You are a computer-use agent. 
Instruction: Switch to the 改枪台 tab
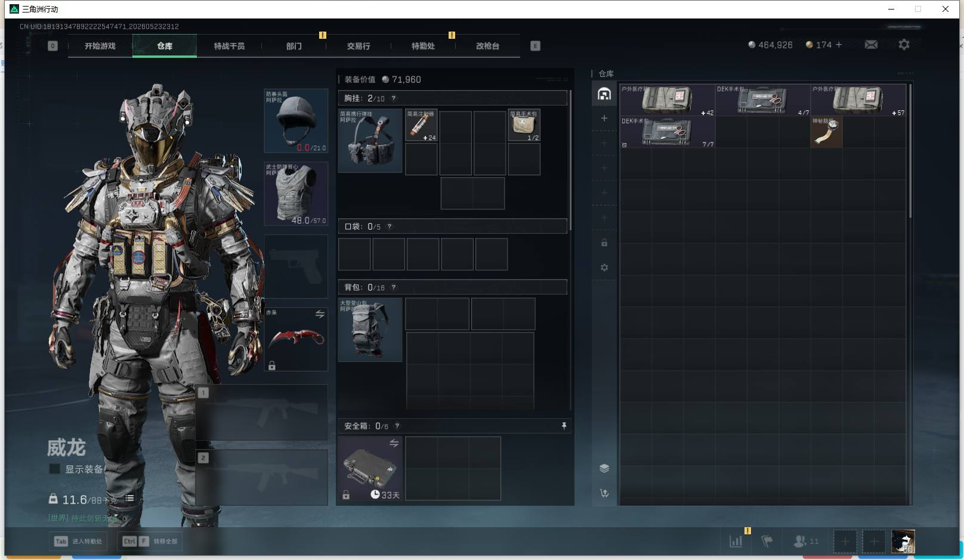click(x=487, y=46)
